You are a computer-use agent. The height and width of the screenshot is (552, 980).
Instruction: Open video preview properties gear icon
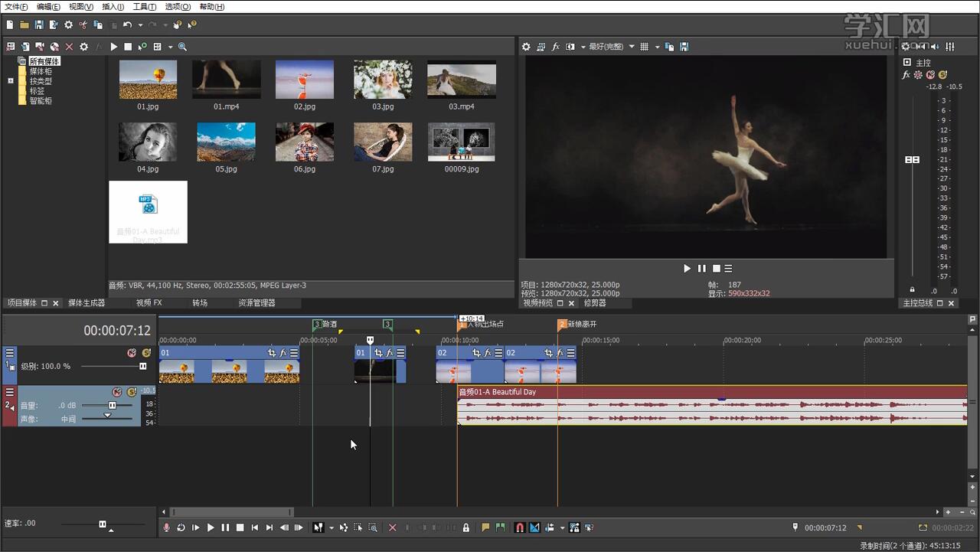click(x=526, y=47)
